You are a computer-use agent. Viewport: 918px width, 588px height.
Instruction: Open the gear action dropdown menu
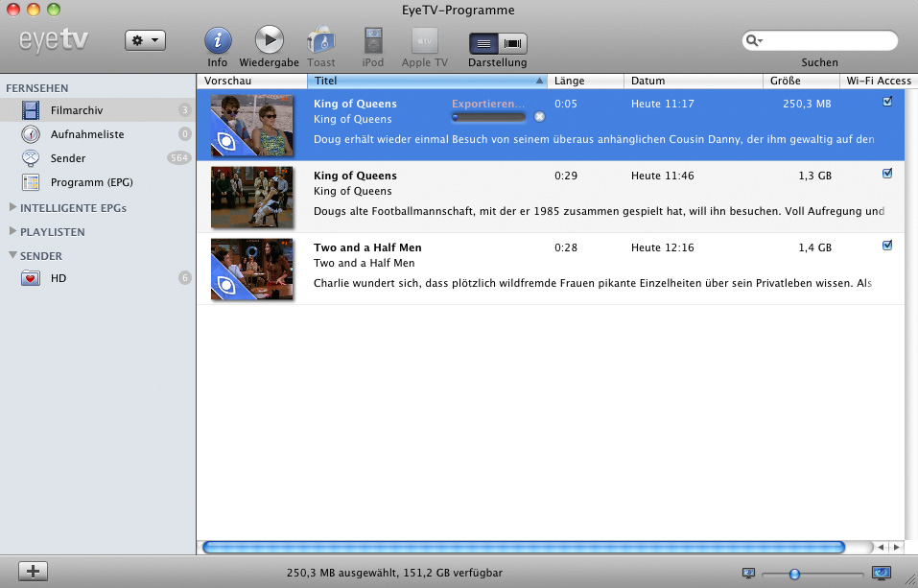[x=145, y=40]
